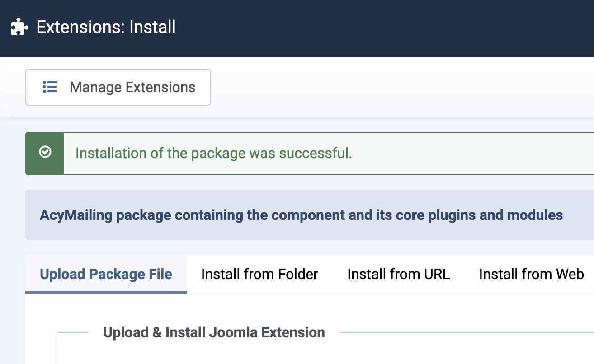The width and height of the screenshot is (594, 364).
Task: Click the "Extensions: Install" page title
Action: pyautogui.click(x=106, y=27)
